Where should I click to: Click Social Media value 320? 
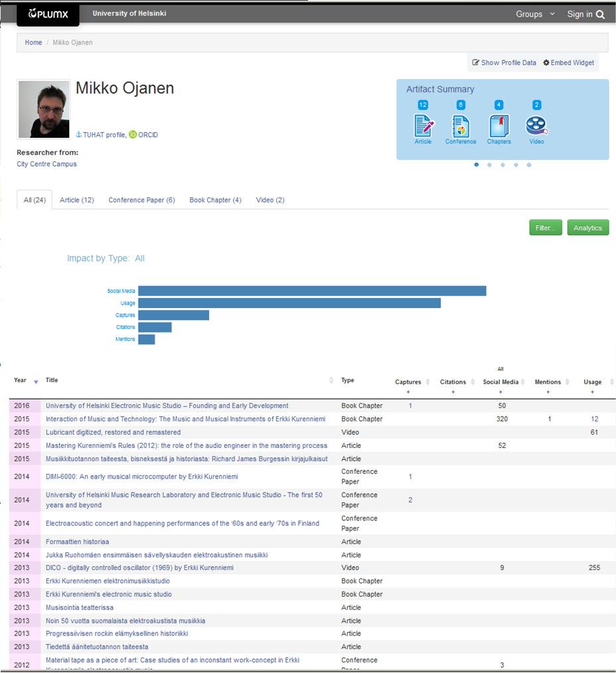(x=502, y=419)
